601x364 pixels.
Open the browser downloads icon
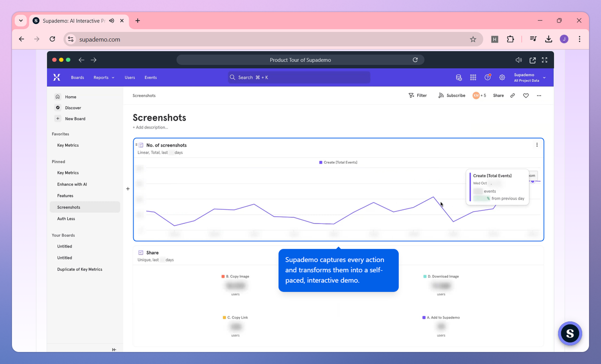click(x=549, y=39)
